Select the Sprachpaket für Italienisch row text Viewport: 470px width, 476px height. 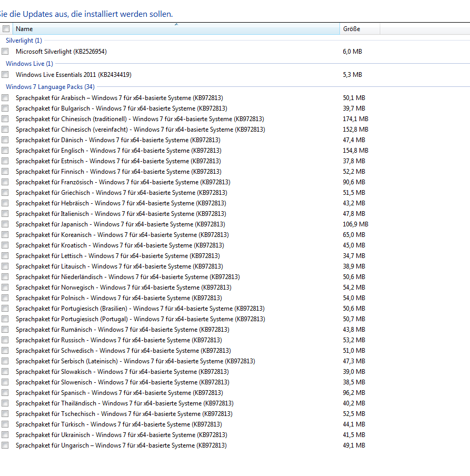tap(121, 214)
